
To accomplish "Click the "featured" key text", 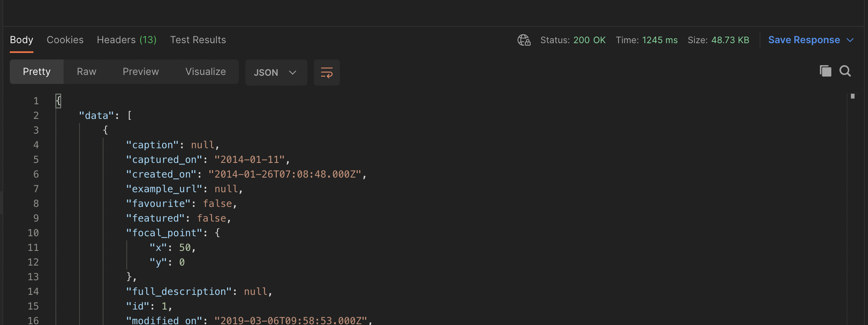I will point(155,218).
